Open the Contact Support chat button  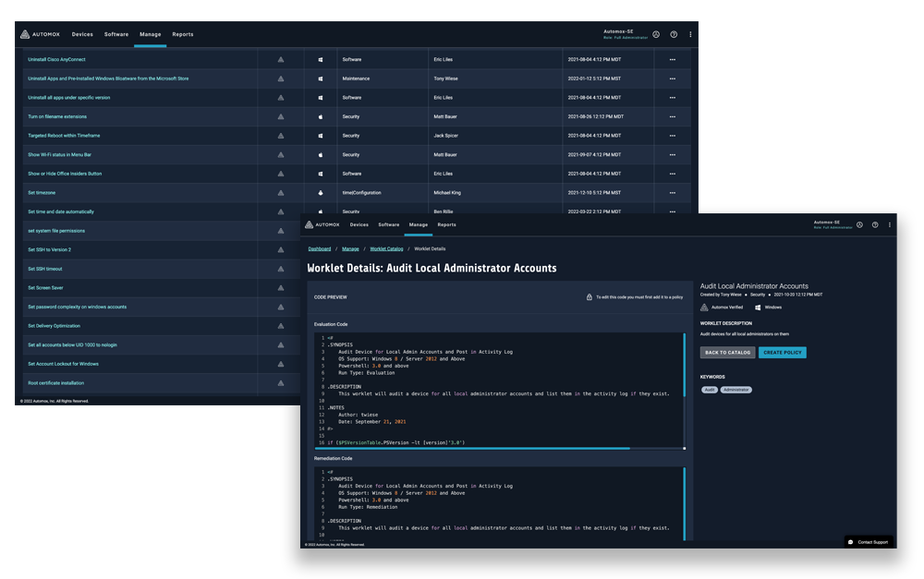click(868, 542)
